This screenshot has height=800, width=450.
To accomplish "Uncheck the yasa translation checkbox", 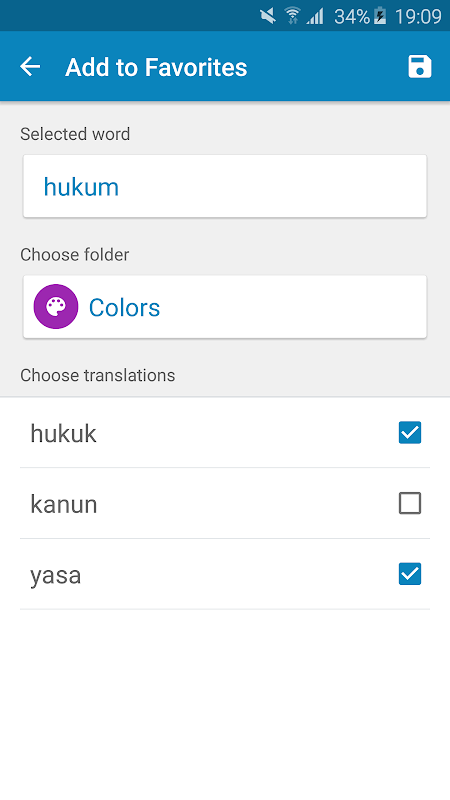I will [410, 574].
